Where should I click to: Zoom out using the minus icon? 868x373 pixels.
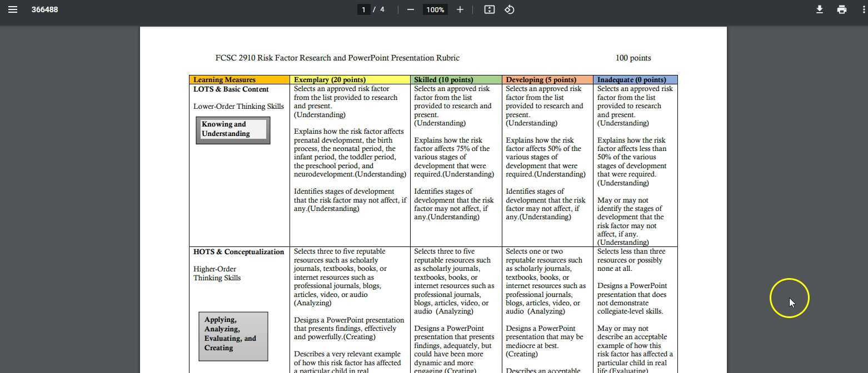410,9
